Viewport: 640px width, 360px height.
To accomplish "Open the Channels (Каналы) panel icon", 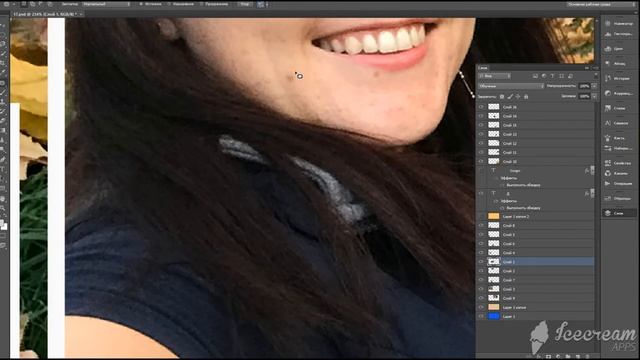I will [x=608, y=173].
